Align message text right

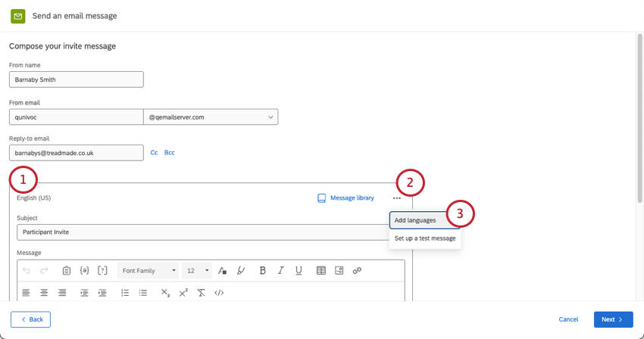[x=62, y=293]
